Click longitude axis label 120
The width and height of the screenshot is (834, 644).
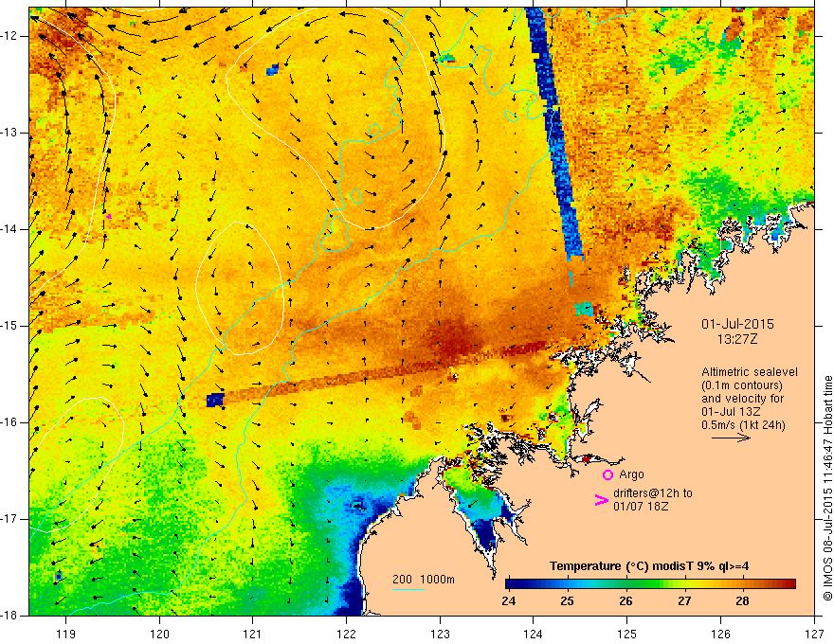click(159, 634)
